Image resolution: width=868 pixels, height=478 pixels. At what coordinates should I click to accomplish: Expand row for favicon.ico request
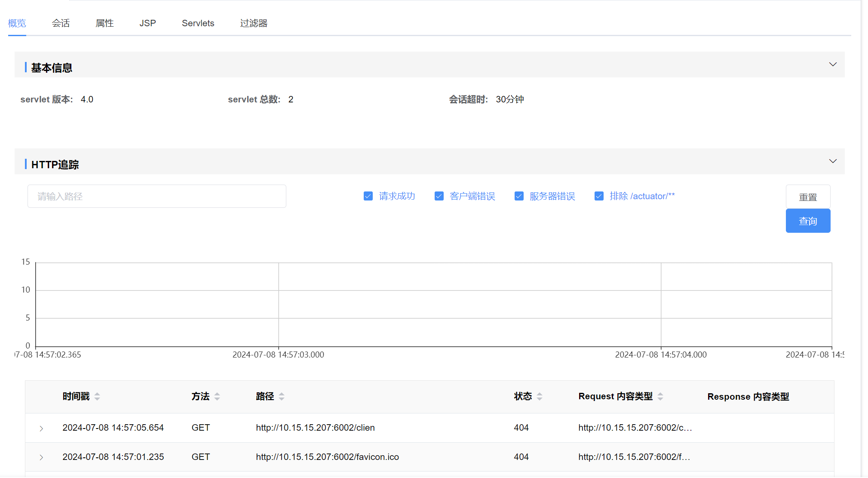tap(41, 457)
